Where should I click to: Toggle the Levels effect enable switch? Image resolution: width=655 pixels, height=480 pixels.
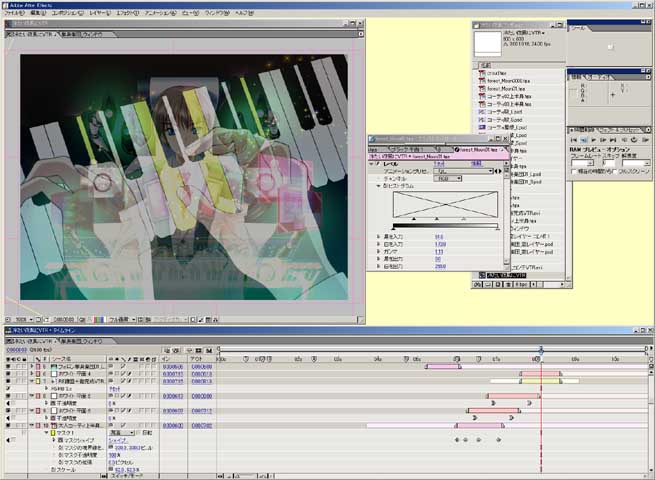pos(378,164)
